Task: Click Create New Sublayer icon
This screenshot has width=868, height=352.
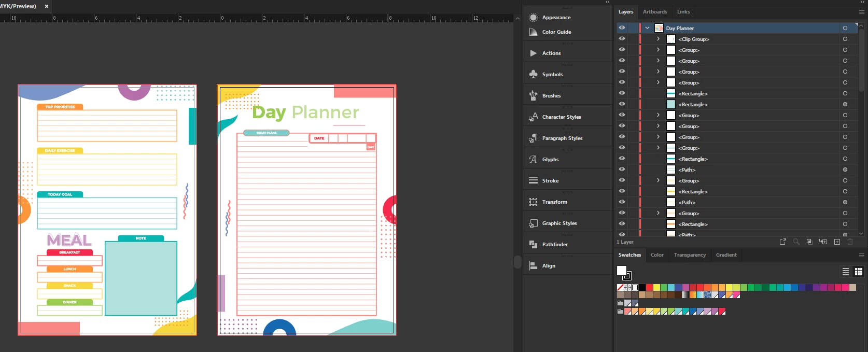Action: tap(823, 242)
